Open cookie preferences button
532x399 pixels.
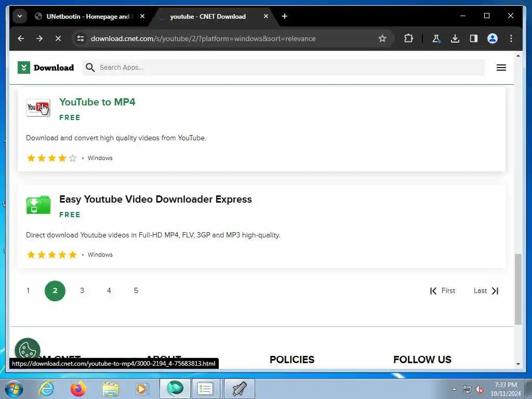pos(28,351)
